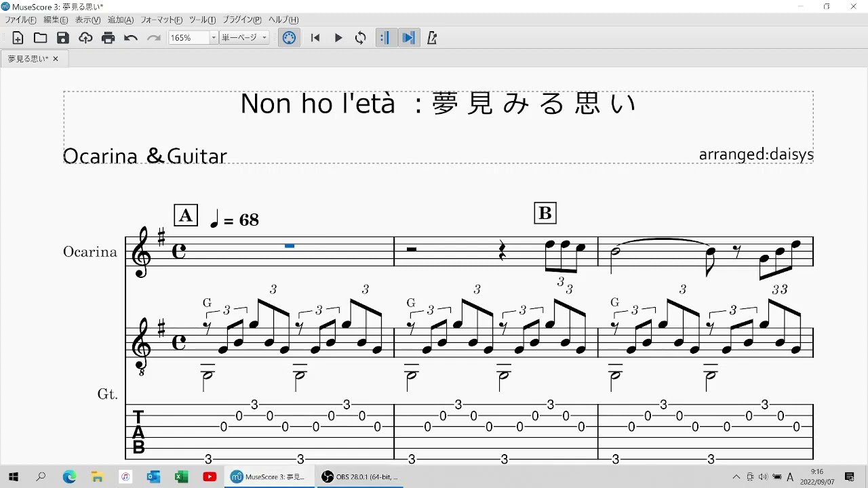Select the tempo marking = 68

[235, 219]
